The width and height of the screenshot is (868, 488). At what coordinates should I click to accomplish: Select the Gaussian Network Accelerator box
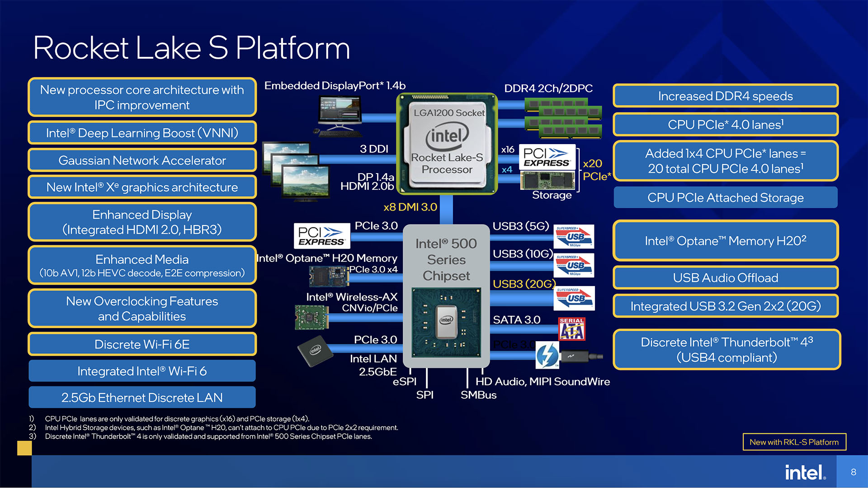142,160
